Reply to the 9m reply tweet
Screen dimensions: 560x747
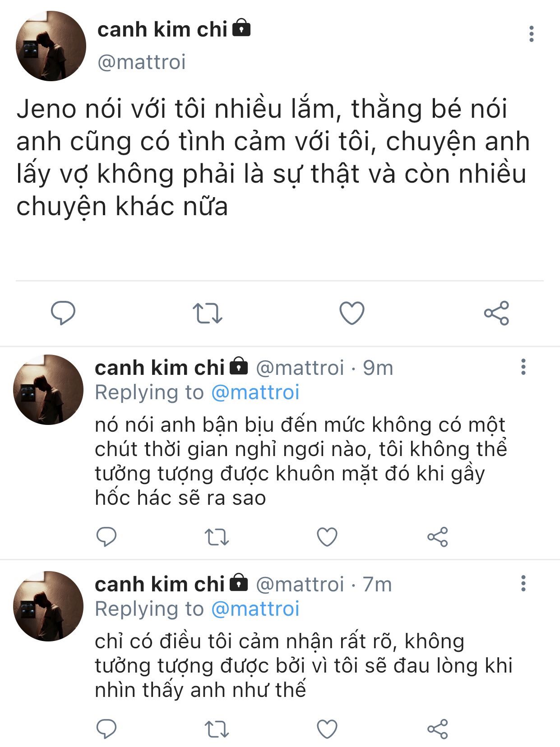pos(106,537)
